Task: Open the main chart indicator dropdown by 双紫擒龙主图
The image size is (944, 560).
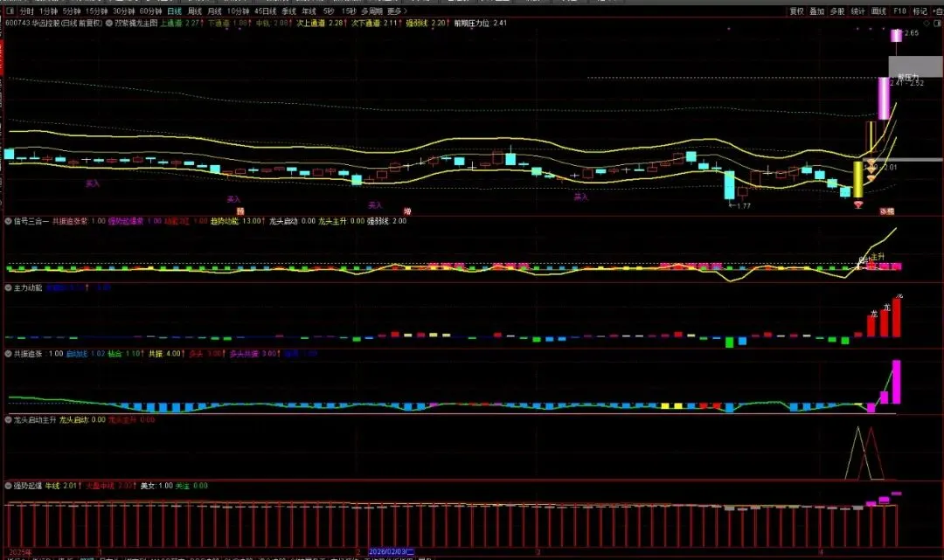Action: click(x=109, y=24)
